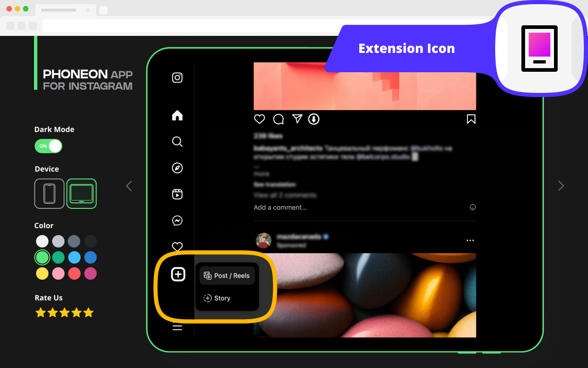Download the post with arrow icon
The width and height of the screenshot is (588, 368).
pos(314,119)
